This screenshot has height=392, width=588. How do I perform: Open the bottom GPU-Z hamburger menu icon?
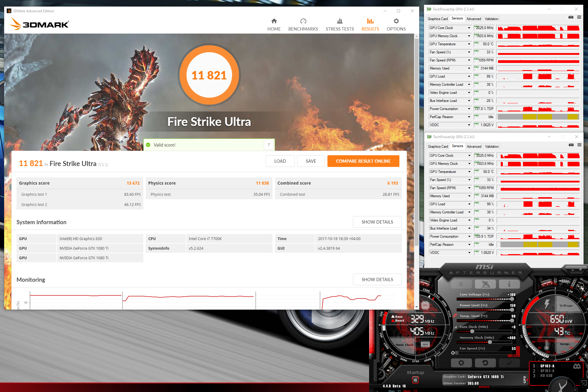[x=579, y=145]
